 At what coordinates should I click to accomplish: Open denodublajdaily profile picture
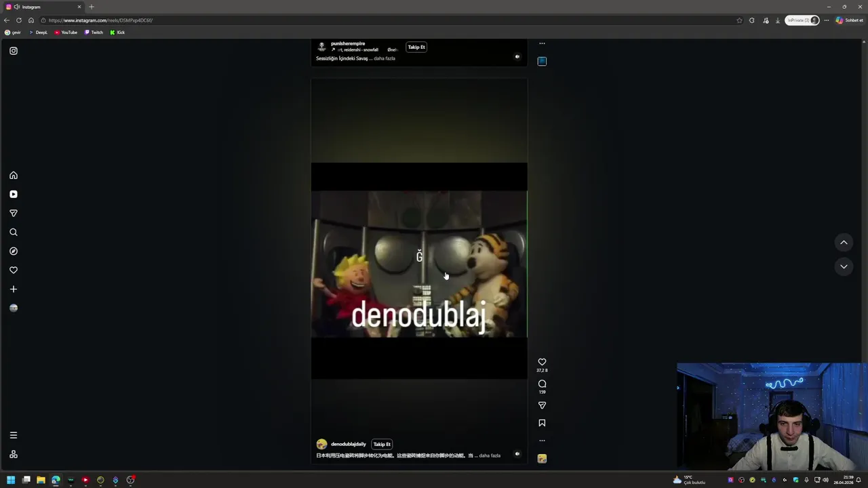321,445
